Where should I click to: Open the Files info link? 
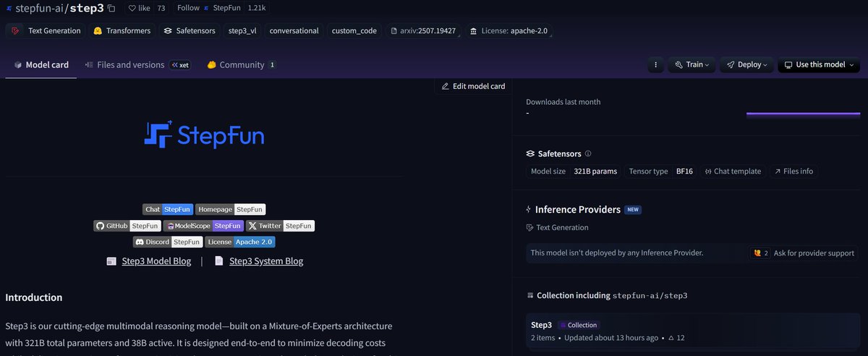793,171
